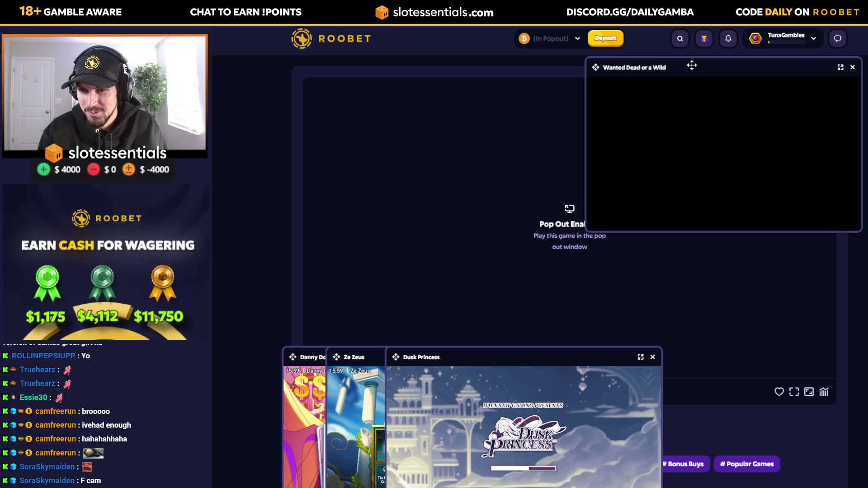The height and width of the screenshot is (488, 868).
Task: Click the 18+ GAMBLE AWARE text
Action: tap(70, 11)
